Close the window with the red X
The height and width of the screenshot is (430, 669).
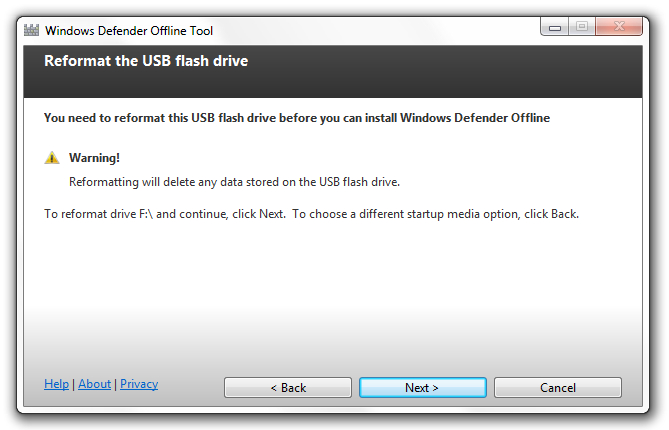tap(619, 27)
